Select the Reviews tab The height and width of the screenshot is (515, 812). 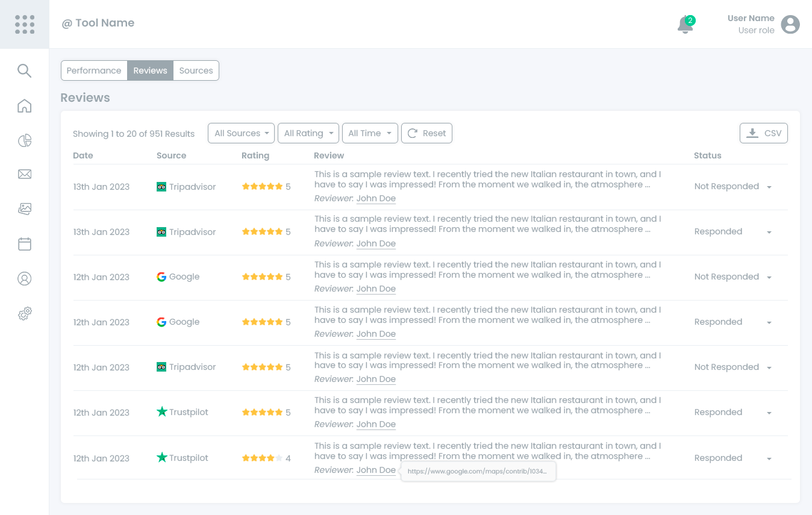[150, 70]
